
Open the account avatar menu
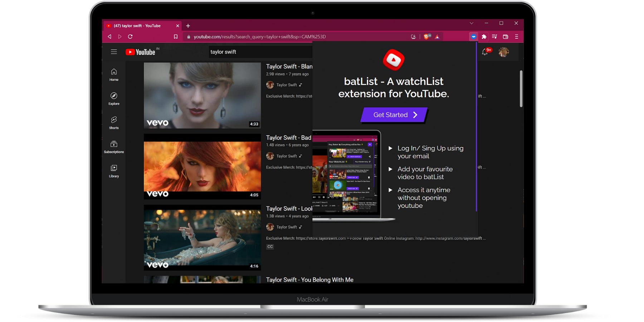pyautogui.click(x=504, y=52)
